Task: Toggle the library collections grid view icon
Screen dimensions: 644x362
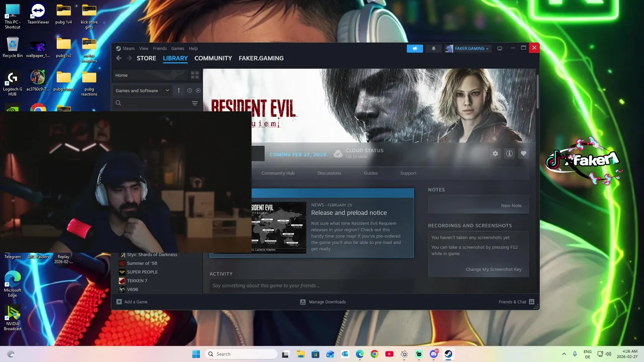Action: coord(195,75)
